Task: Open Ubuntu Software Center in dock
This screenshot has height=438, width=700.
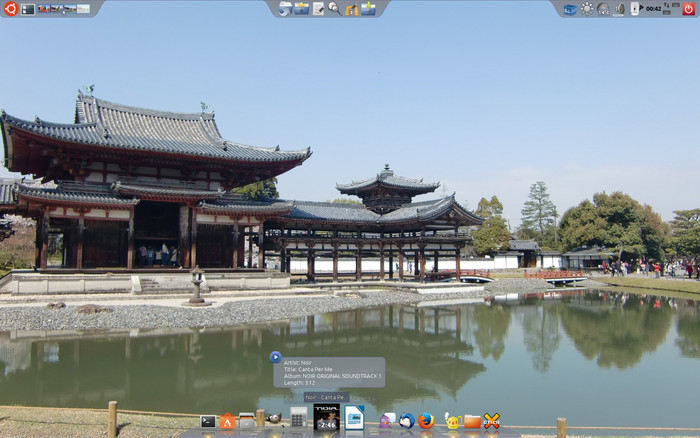Action: [x=227, y=421]
